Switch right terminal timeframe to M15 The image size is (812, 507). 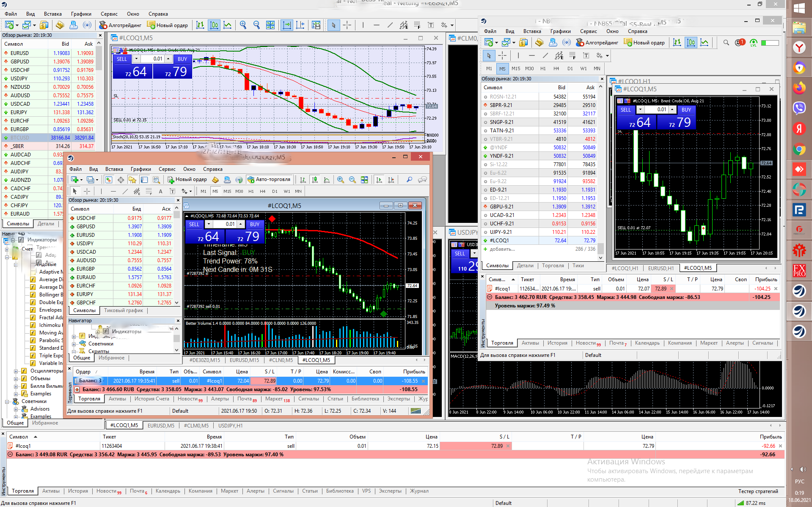tap(516, 69)
